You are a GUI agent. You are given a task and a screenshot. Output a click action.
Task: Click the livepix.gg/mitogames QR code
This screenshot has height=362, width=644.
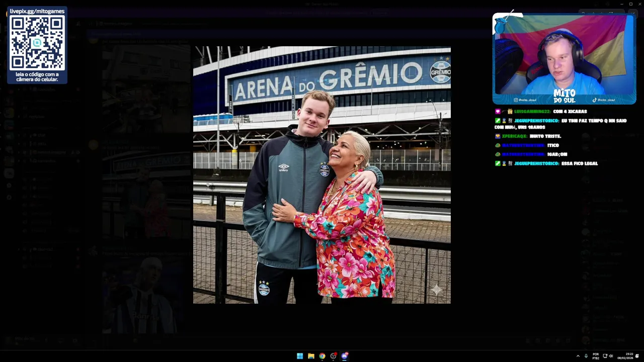click(x=37, y=43)
